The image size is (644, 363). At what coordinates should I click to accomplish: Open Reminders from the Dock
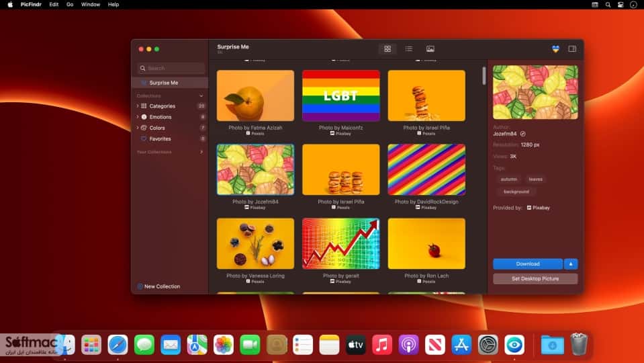point(303,344)
